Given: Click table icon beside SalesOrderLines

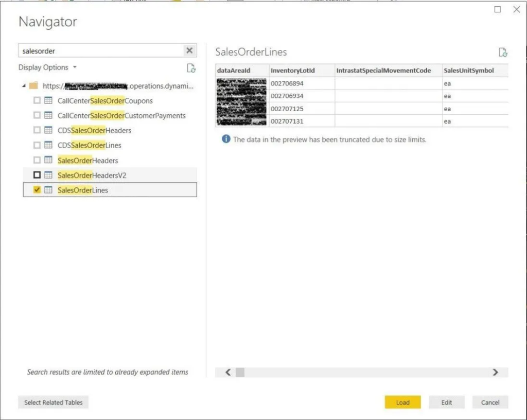Looking at the screenshot, I should pyautogui.click(x=48, y=190).
